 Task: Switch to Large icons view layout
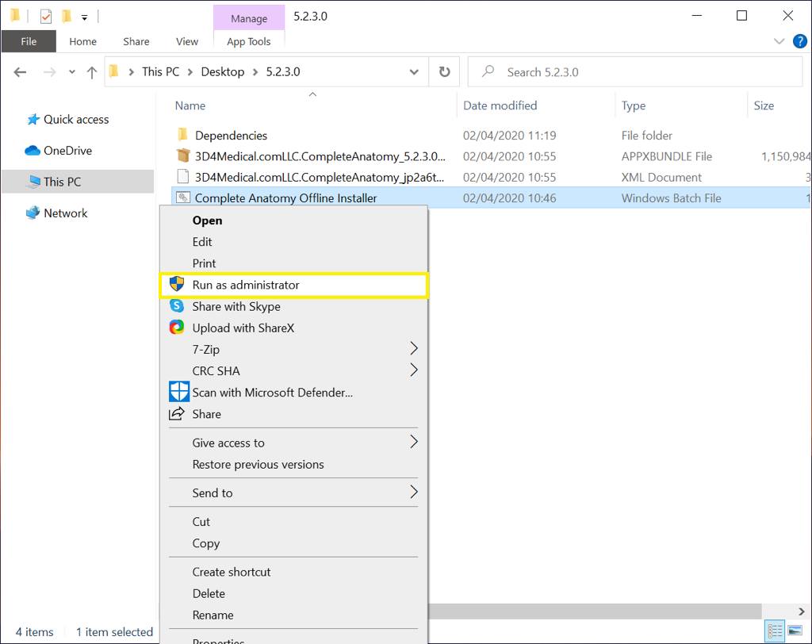tap(795, 631)
